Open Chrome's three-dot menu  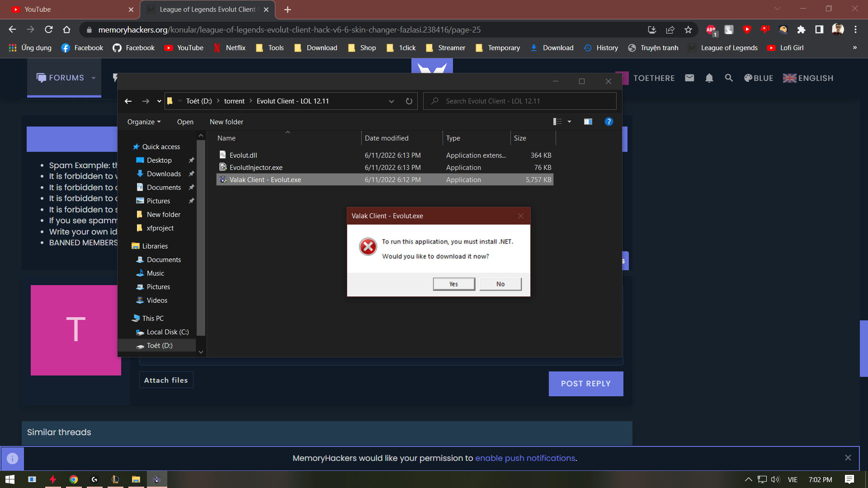(855, 30)
